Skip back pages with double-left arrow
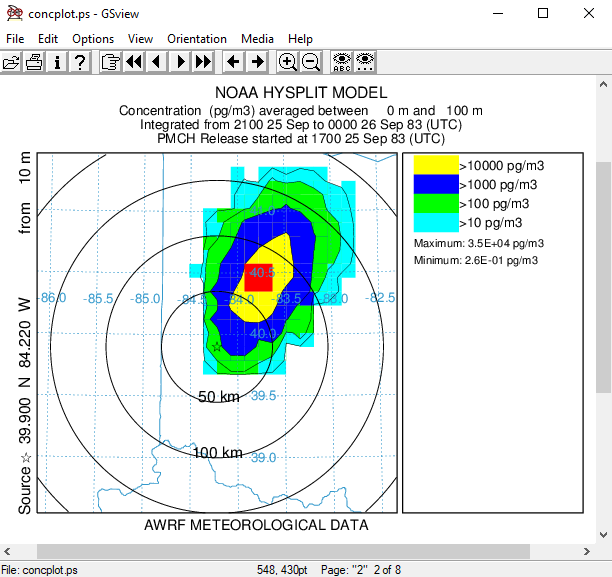 click(133, 62)
